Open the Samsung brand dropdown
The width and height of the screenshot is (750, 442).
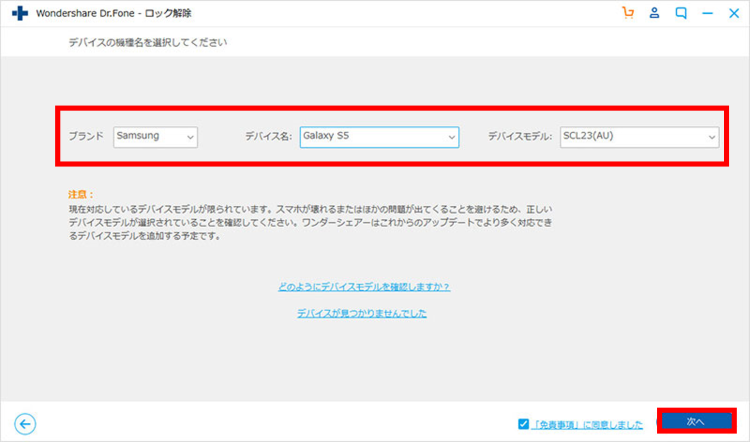tap(155, 137)
